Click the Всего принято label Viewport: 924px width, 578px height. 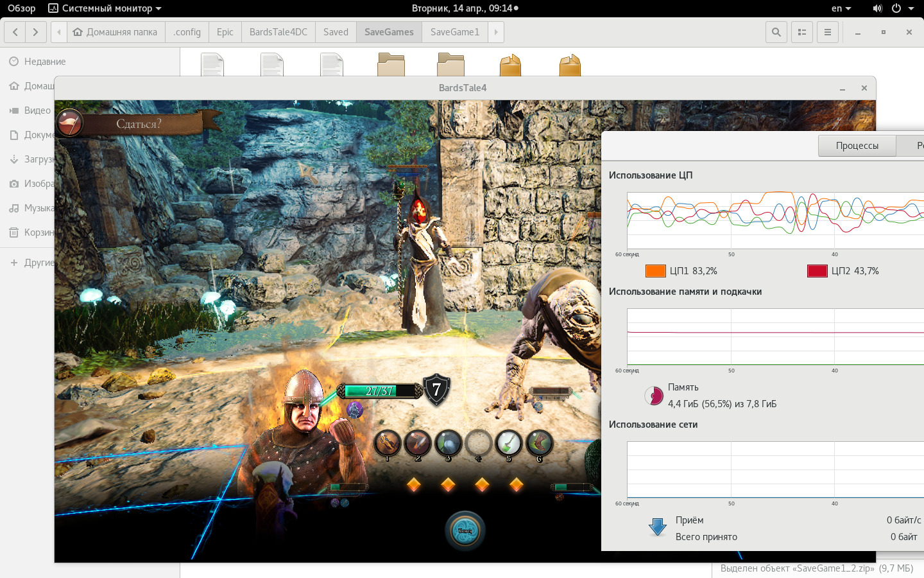tap(706, 537)
